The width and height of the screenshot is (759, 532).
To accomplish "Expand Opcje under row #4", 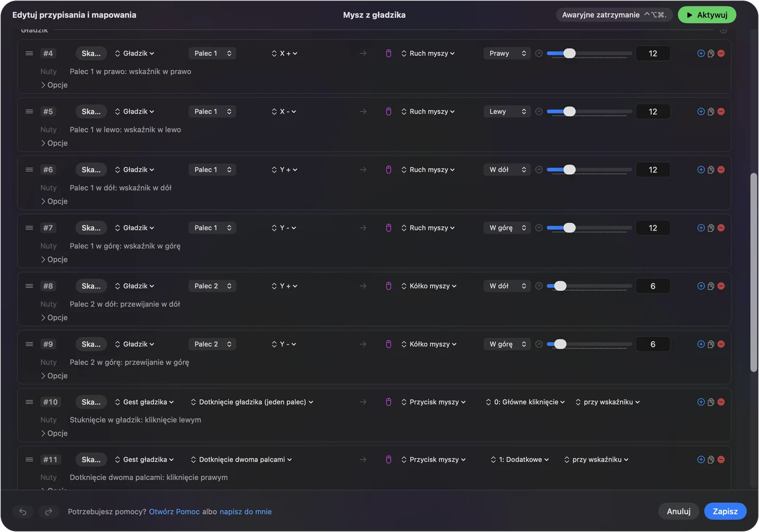I will (54, 85).
